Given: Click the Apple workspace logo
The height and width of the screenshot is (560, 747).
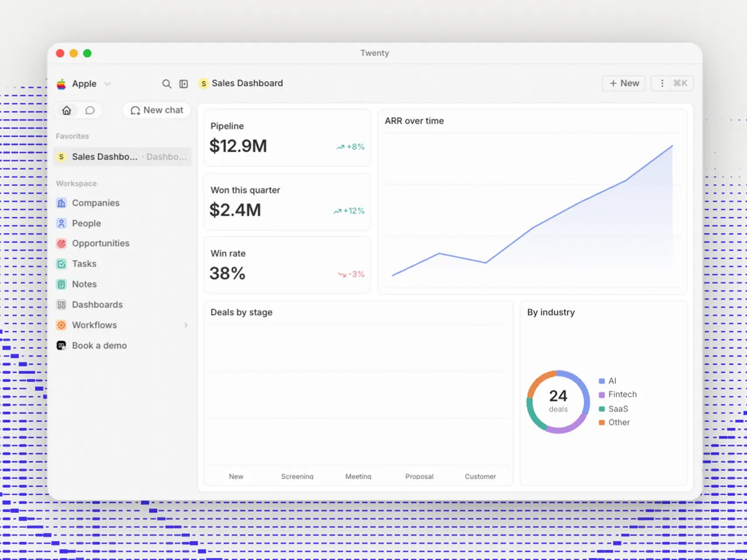Looking at the screenshot, I should point(61,83).
